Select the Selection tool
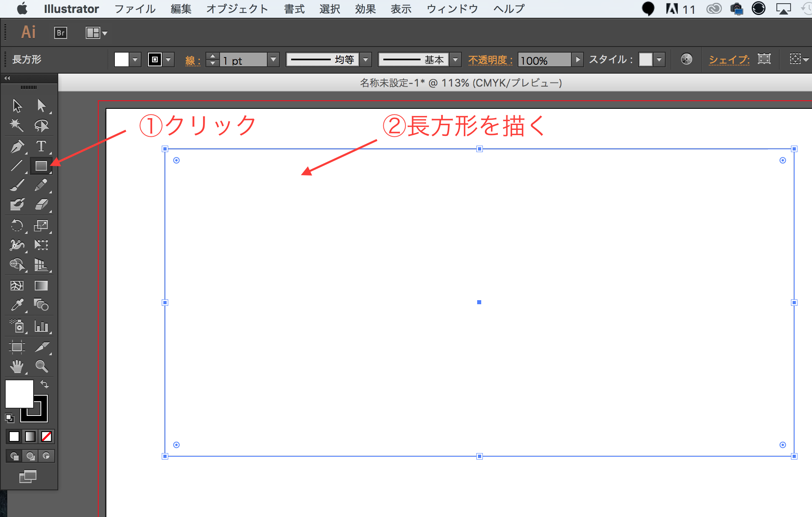Viewport: 812px width, 517px height. [16, 105]
